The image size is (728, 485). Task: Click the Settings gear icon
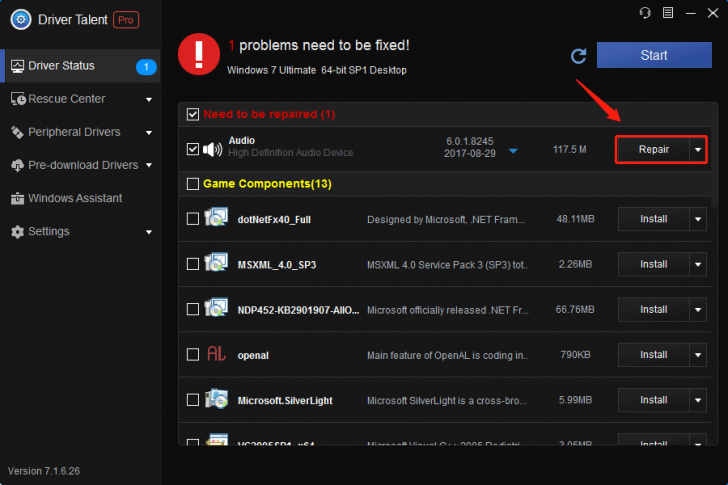point(17,232)
